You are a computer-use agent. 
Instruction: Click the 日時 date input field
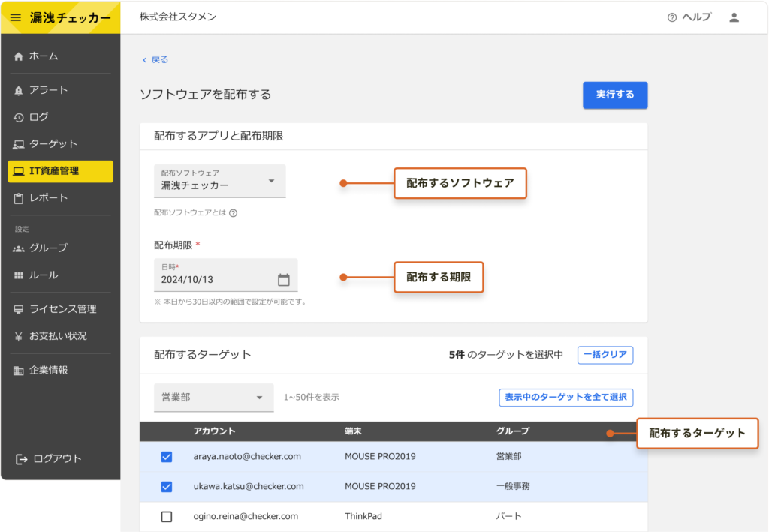[225, 275]
